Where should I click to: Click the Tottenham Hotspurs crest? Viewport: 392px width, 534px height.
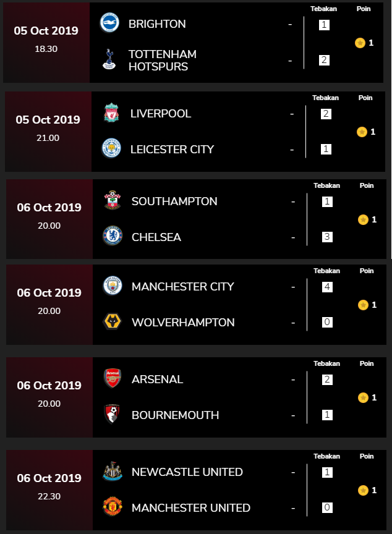click(109, 59)
